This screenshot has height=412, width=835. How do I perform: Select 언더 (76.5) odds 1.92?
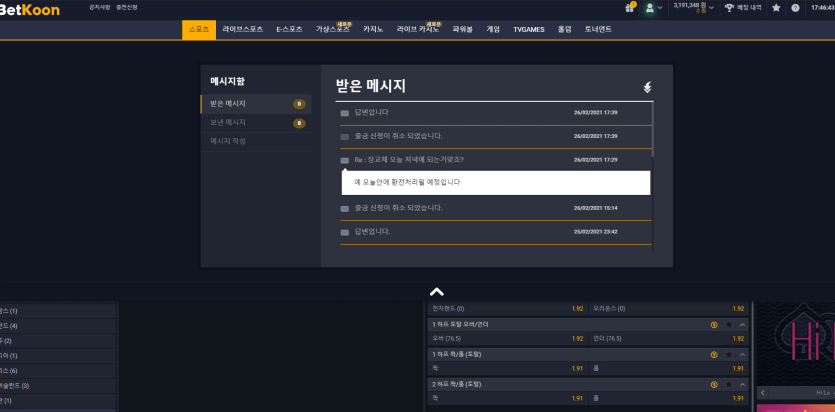point(668,339)
